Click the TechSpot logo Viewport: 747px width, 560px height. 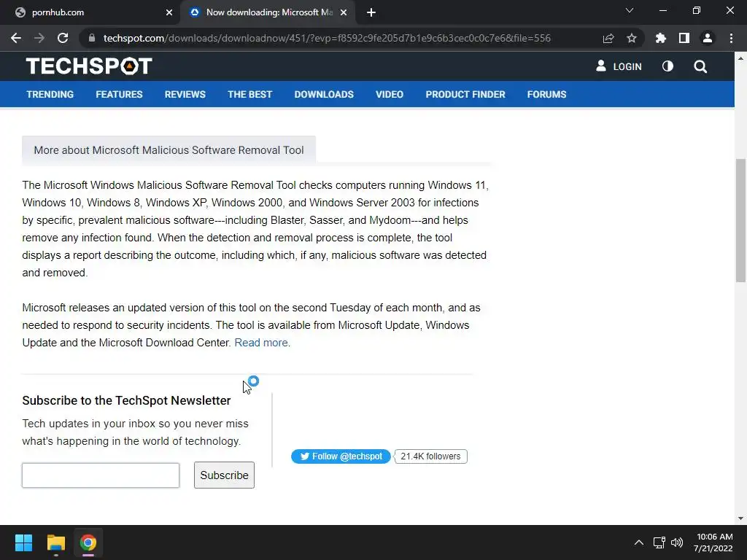click(x=89, y=66)
